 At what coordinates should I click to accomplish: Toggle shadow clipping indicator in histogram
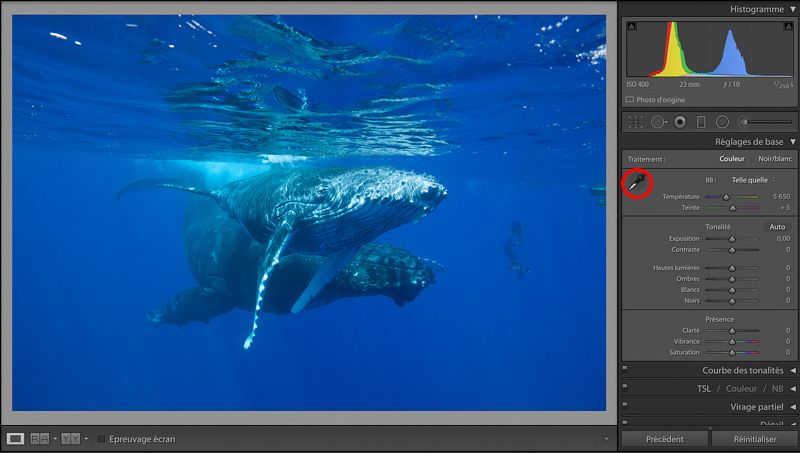(x=631, y=26)
